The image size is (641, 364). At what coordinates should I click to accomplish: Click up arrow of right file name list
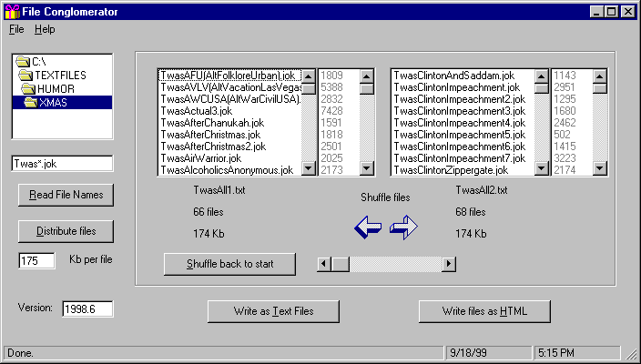pos(542,76)
